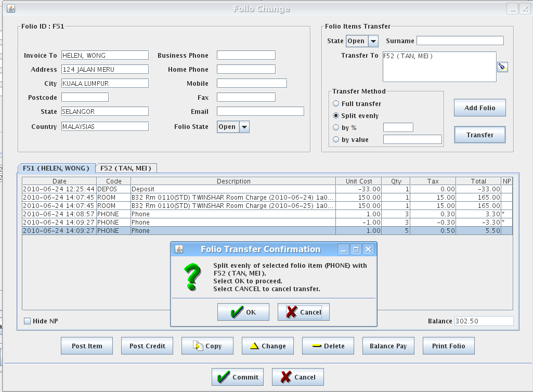Click the Post Credit button
This screenshot has width=533, height=392.
click(147, 346)
